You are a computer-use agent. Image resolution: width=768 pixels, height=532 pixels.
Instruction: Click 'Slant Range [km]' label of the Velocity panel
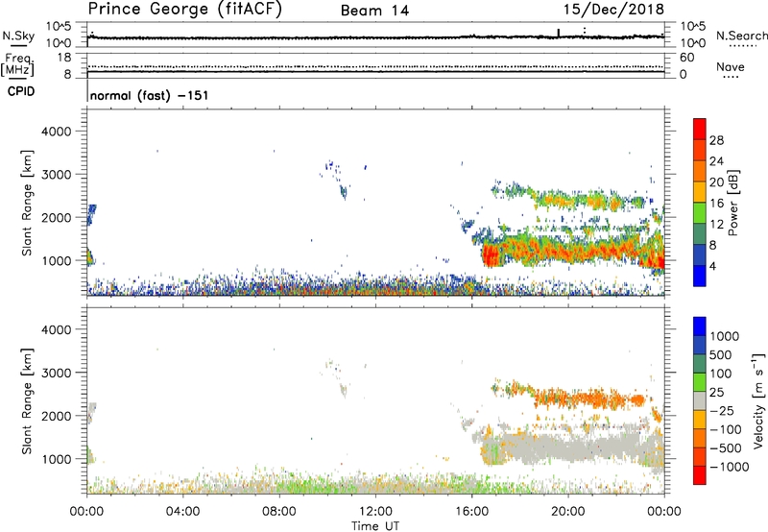click(27, 401)
